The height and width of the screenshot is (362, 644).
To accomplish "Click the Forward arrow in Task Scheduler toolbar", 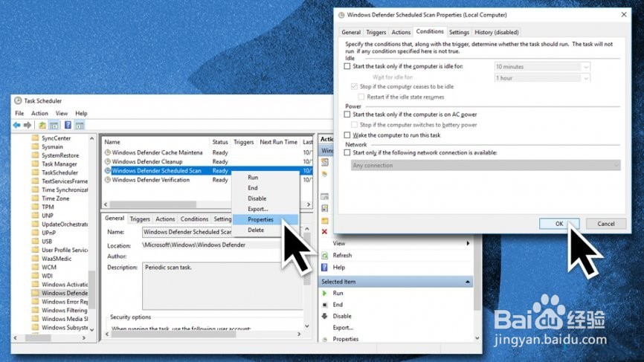I will point(28,125).
